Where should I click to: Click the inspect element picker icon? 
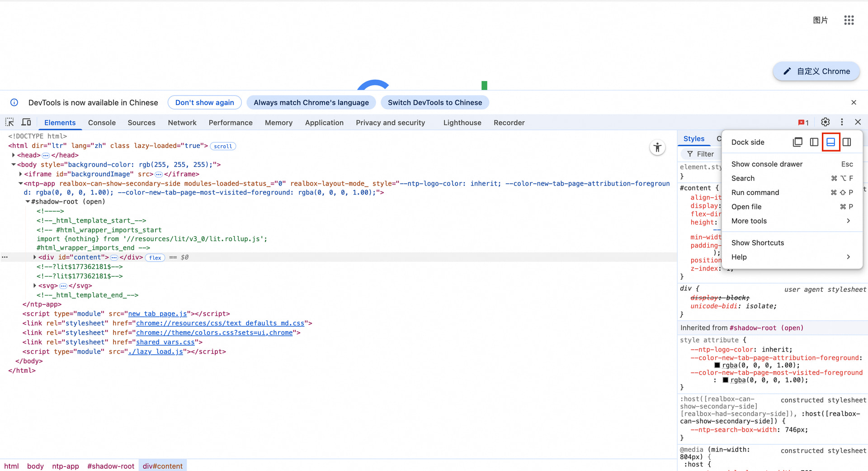tap(9, 122)
